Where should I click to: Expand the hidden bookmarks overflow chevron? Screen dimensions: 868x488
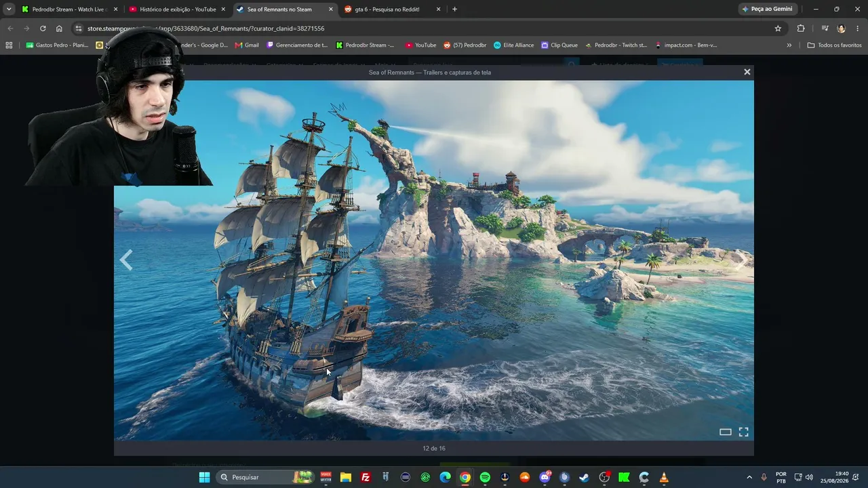pos(789,45)
